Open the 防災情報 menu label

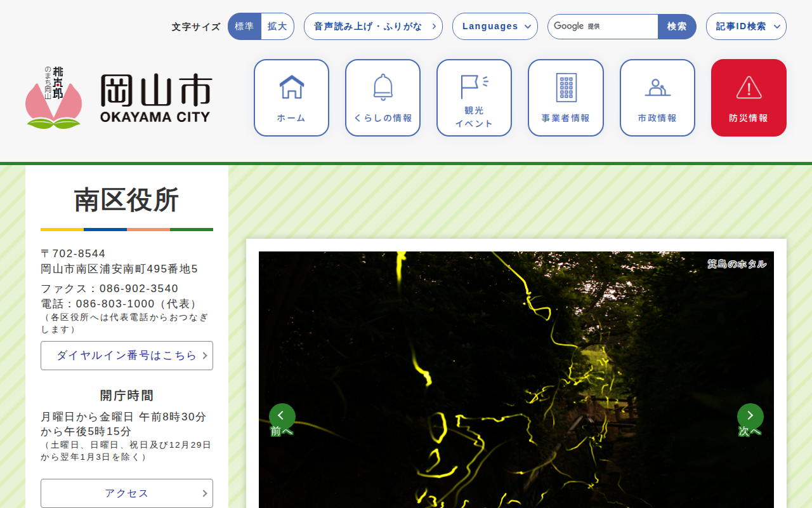pyautogui.click(x=749, y=118)
